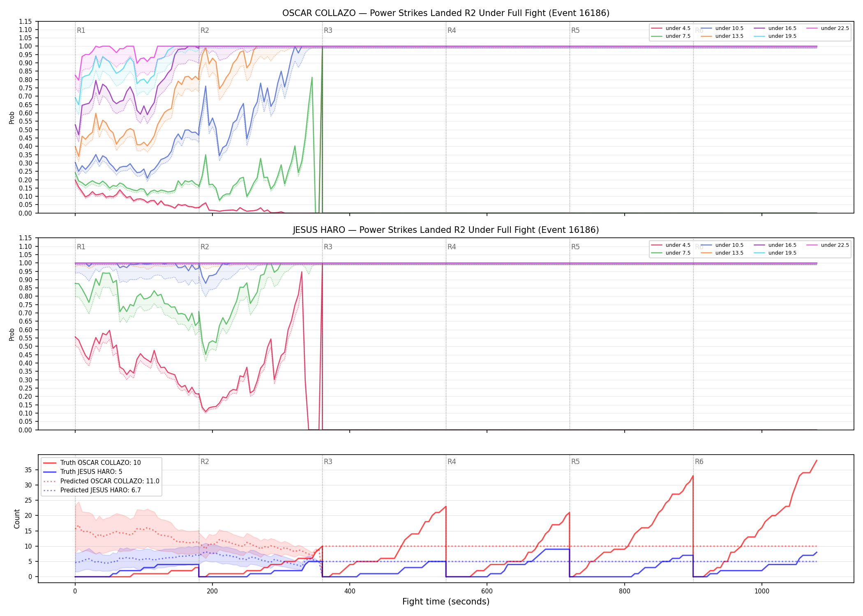Select 'under 22.5' in Jesus Haro legend
863x616 pixels.
pos(828,245)
